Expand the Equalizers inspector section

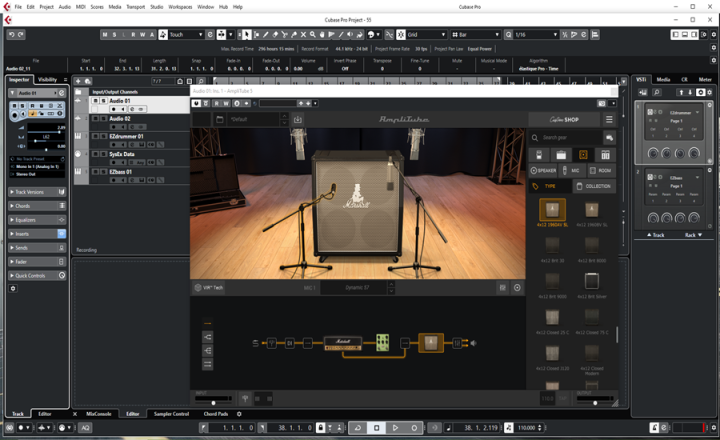(37, 220)
